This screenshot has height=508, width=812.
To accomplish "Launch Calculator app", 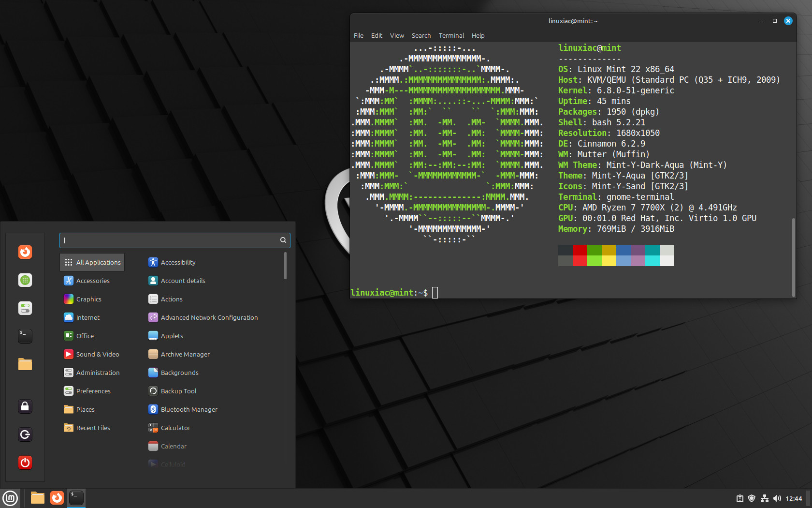I will [x=170, y=428].
